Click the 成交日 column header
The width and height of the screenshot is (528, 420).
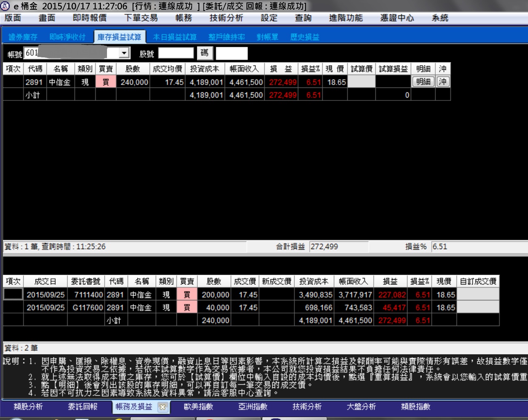45,281
